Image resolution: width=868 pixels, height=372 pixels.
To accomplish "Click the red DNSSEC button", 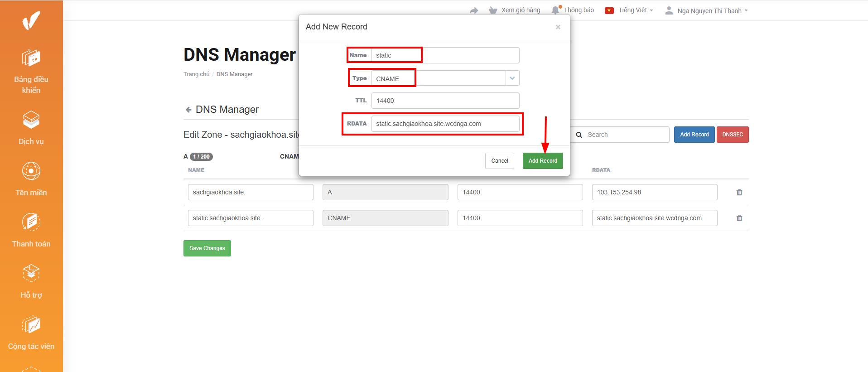I will coord(732,135).
